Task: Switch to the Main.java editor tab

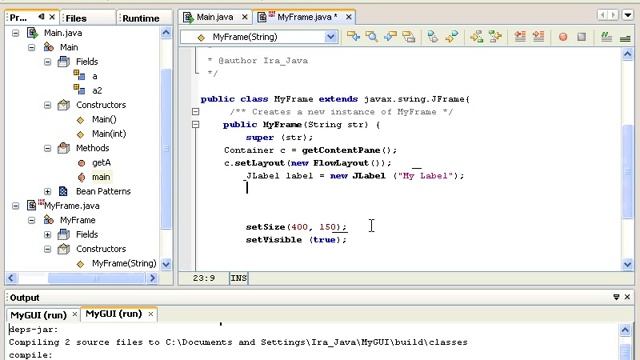Action: click(215, 17)
